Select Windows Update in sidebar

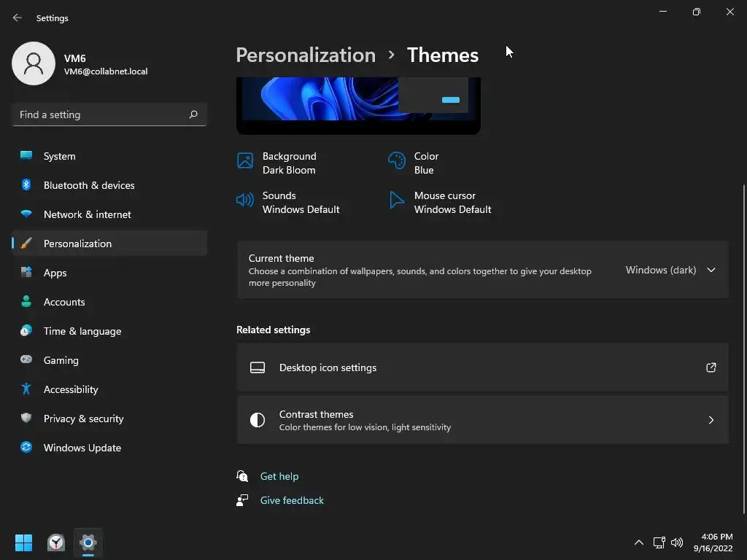click(x=82, y=448)
